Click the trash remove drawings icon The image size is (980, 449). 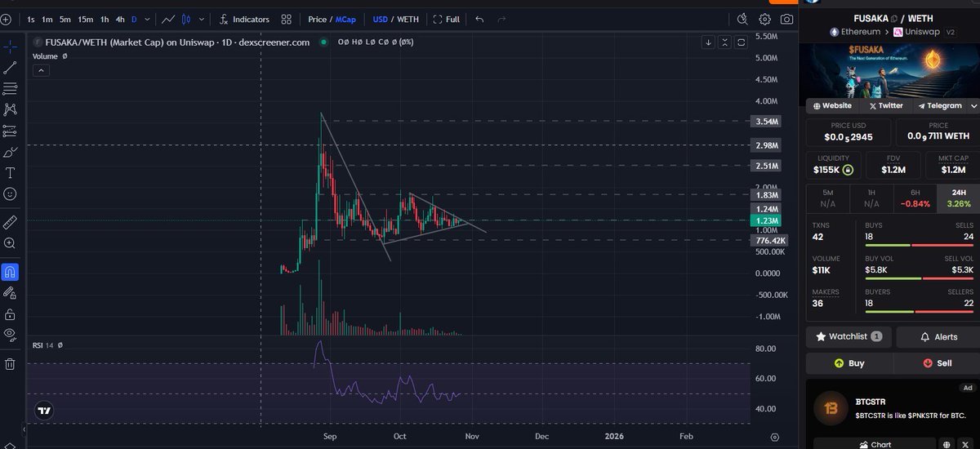(x=10, y=363)
